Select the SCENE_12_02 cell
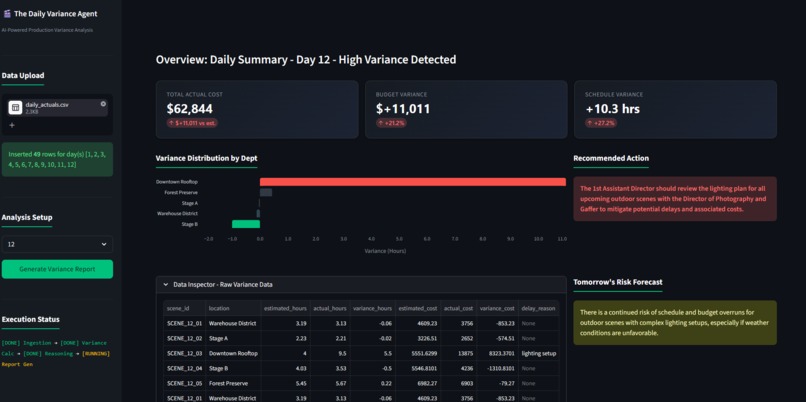The width and height of the screenshot is (806, 402). 184,338
